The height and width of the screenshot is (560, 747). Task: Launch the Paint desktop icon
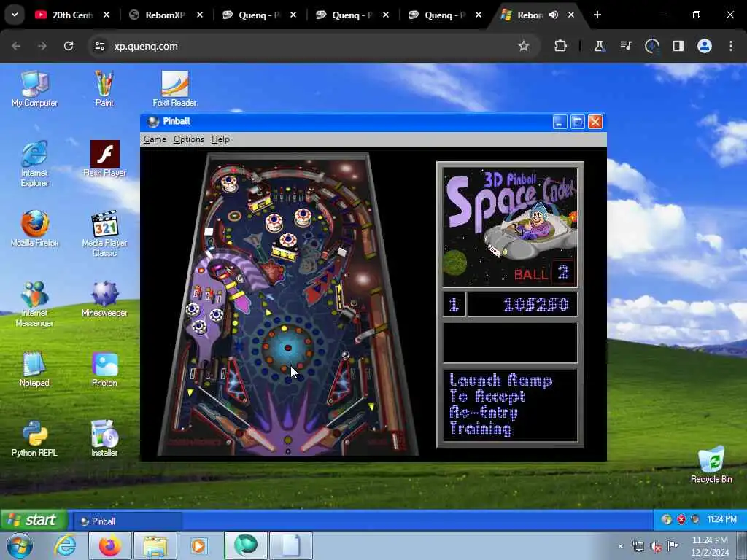click(104, 89)
